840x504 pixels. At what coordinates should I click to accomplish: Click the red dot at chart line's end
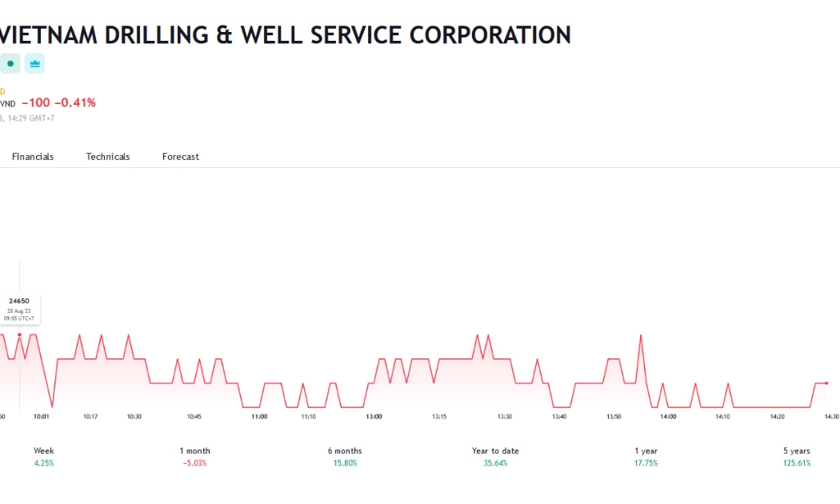pyautogui.click(x=826, y=383)
